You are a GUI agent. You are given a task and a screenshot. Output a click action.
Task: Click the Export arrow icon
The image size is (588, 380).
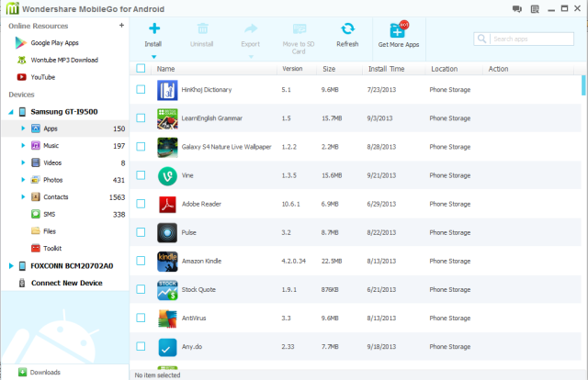[x=251, y=28]
